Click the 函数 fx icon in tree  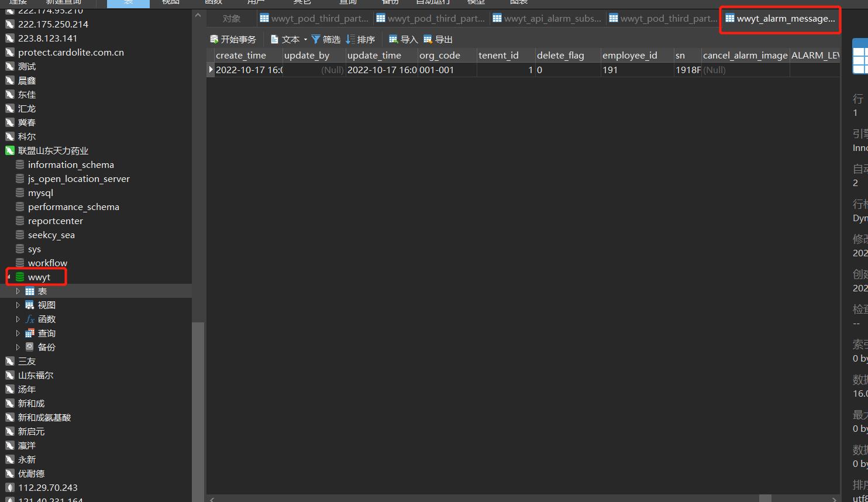(30, 319)
